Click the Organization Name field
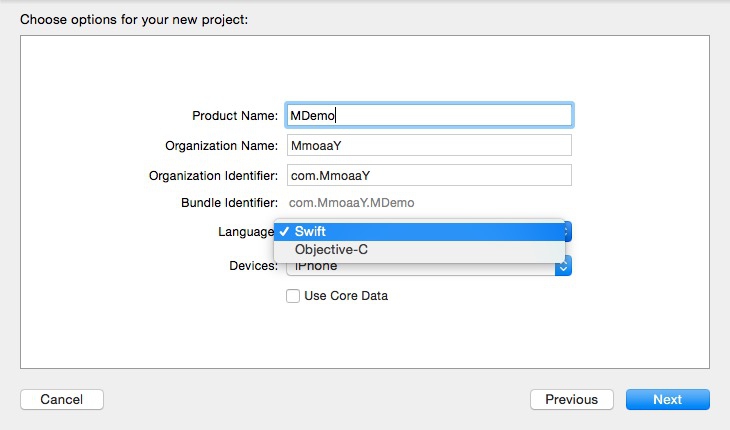The image size is (730, 430). pos(429,145)
